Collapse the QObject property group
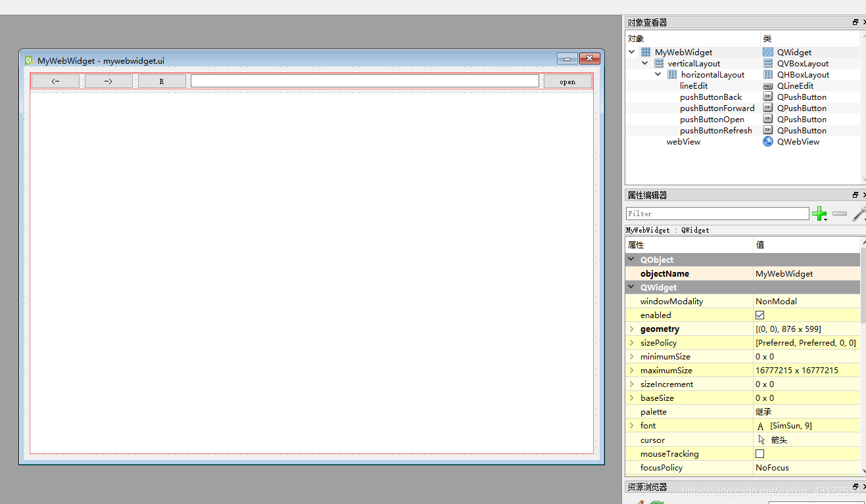Screen dimensions: 866x504 (x=632, y=260)
